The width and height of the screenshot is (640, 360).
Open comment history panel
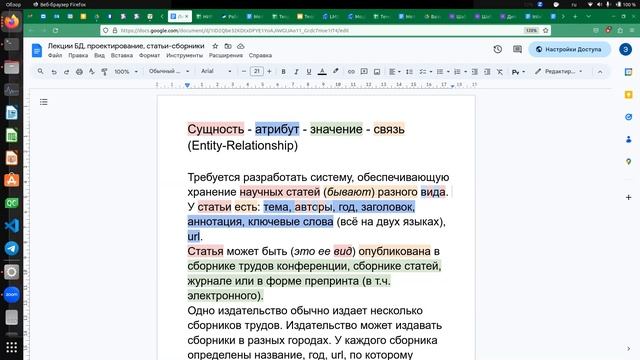(x=517, y=49)
